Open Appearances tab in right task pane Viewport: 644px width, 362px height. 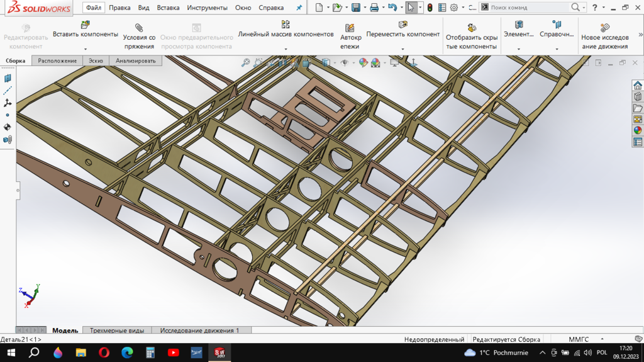click(638, 130)
